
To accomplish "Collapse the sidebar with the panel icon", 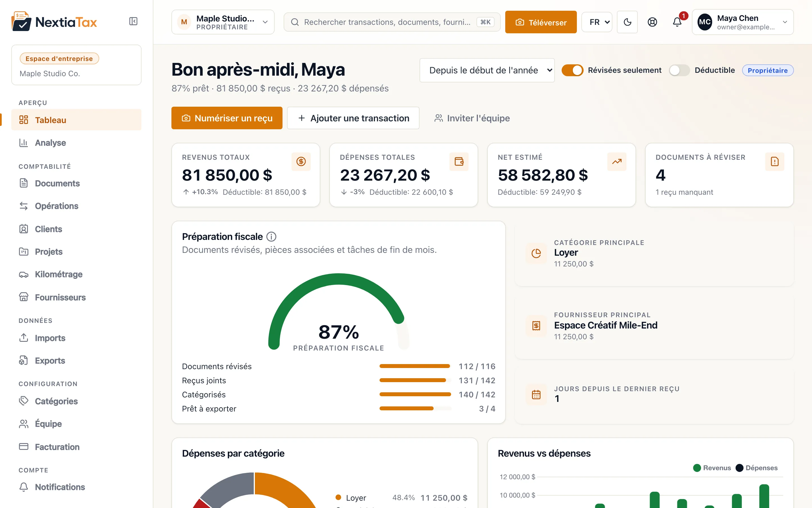I will [133, 21].
